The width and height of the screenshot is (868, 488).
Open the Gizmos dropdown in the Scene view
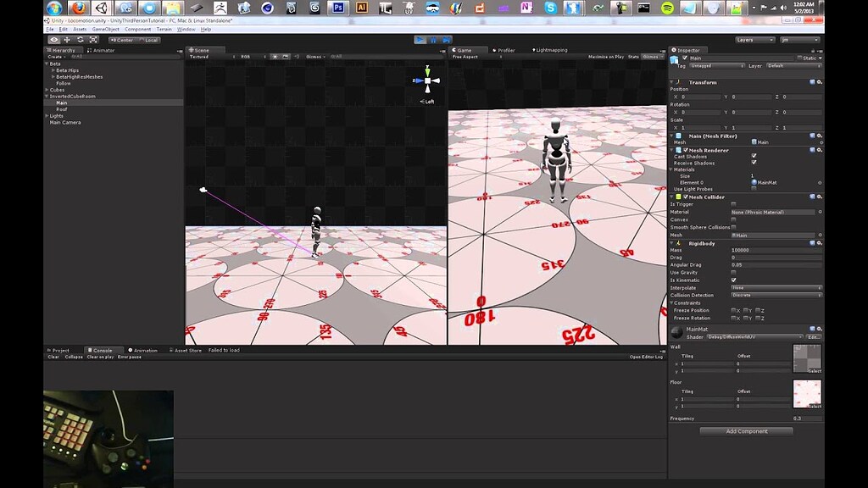click(315, 57)
